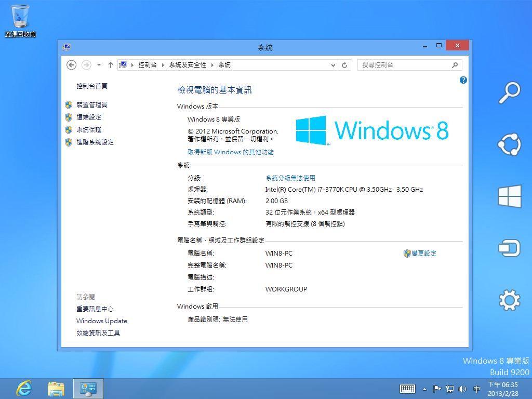
Task: Expand the chevron after 系統及安全性
Action: coord(212,65)
